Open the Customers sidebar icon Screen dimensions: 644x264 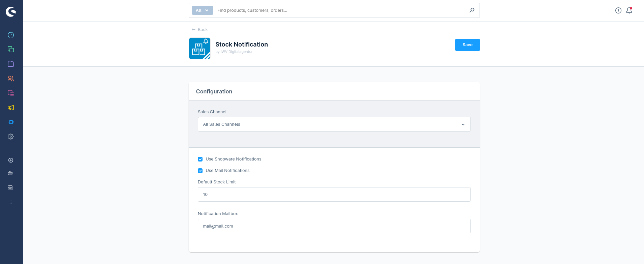11,79
